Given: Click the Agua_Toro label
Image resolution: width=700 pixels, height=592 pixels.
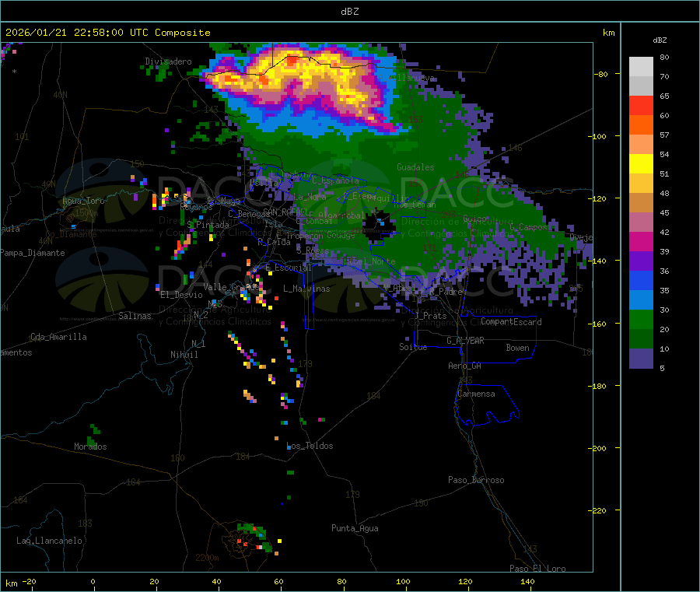Looking at the screenshot, I should 83,201.
